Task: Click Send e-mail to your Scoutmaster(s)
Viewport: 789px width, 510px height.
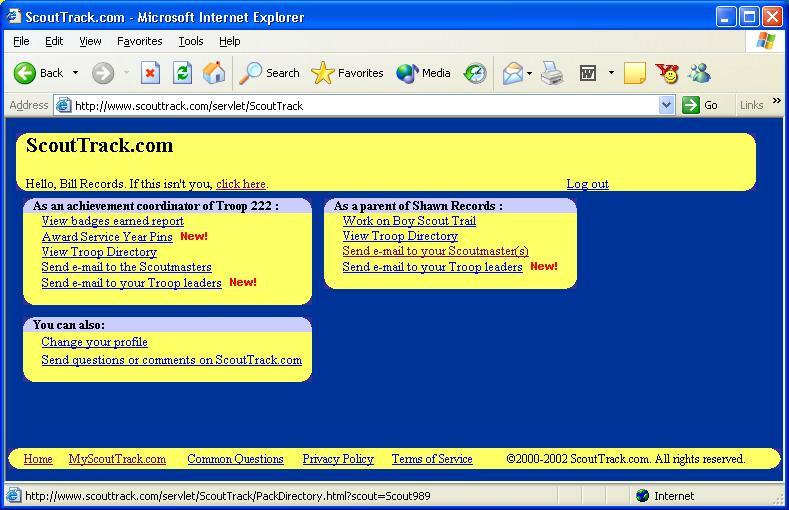Action: [x=435, y=251]
